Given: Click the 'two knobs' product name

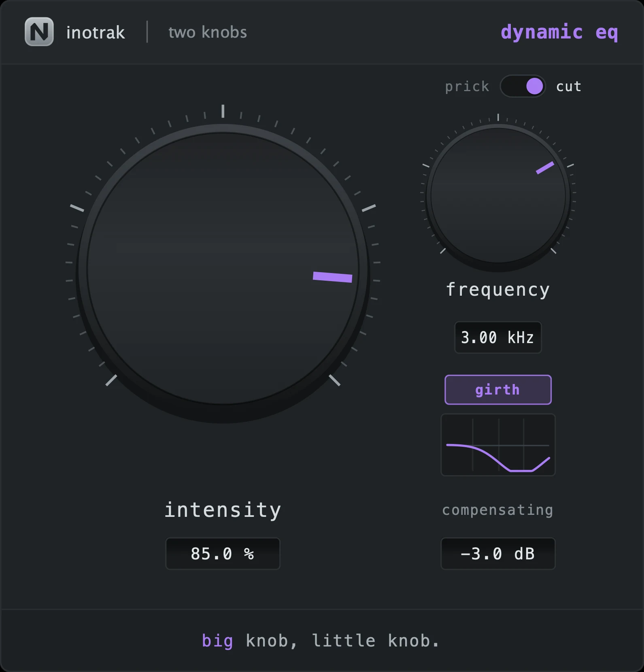Looking at the screenshot, I should [x=208, y=32].
